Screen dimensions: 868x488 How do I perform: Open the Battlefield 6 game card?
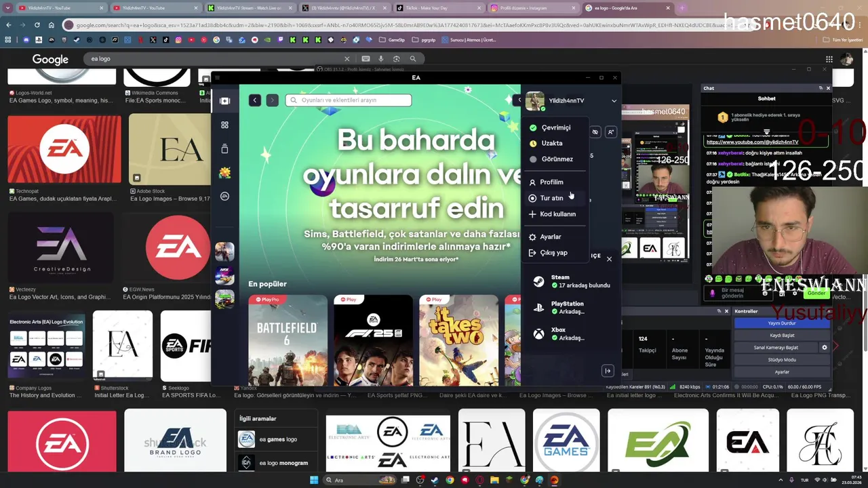(x=288, y=340)
